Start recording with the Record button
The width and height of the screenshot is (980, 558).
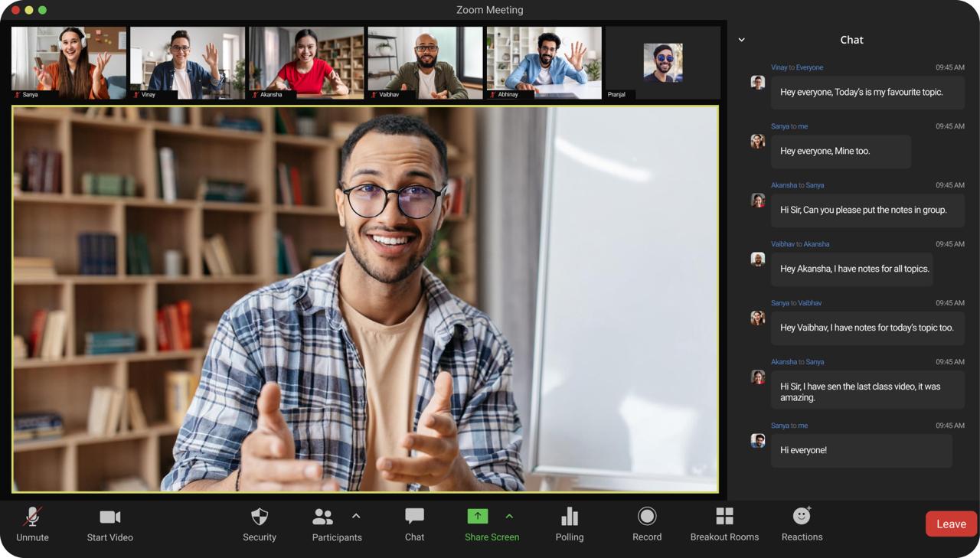point(647,524)
